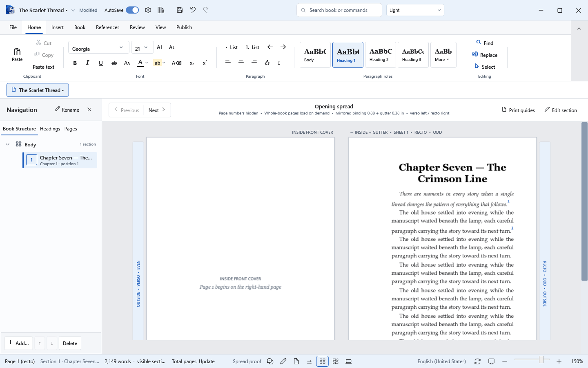Open the File menu
This screenshot has height=368, width=588.
pyautogui.click(x=13, y=27)
